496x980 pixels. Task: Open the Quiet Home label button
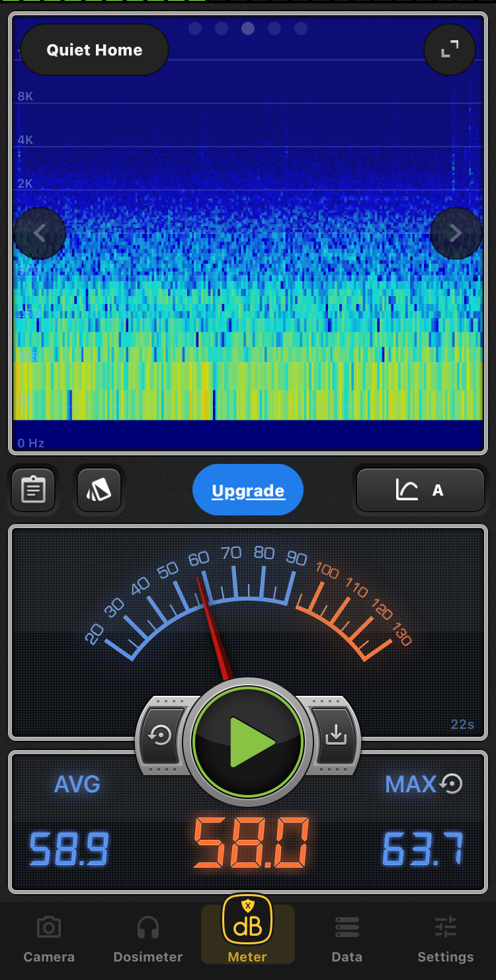[95, 50]
